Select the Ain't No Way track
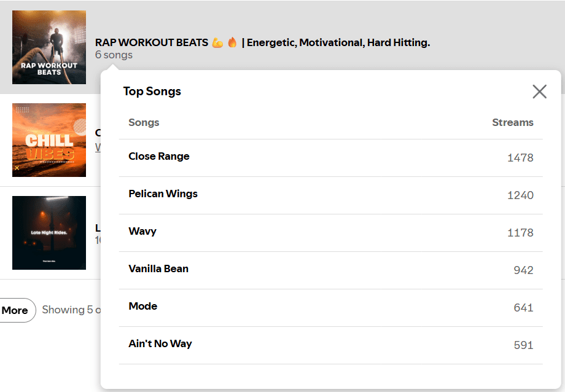The height and width of the screenshot is (392, 565). 160,343
